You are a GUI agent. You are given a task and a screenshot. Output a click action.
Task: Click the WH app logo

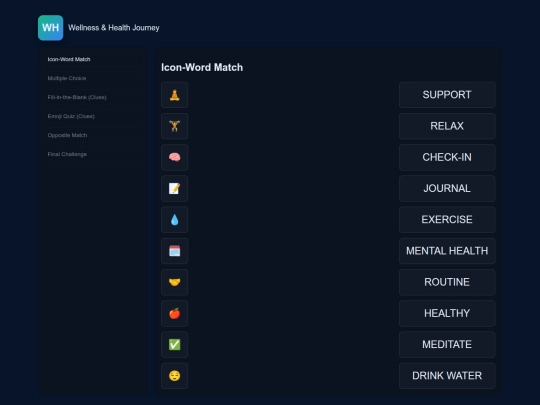pos(51,28)
